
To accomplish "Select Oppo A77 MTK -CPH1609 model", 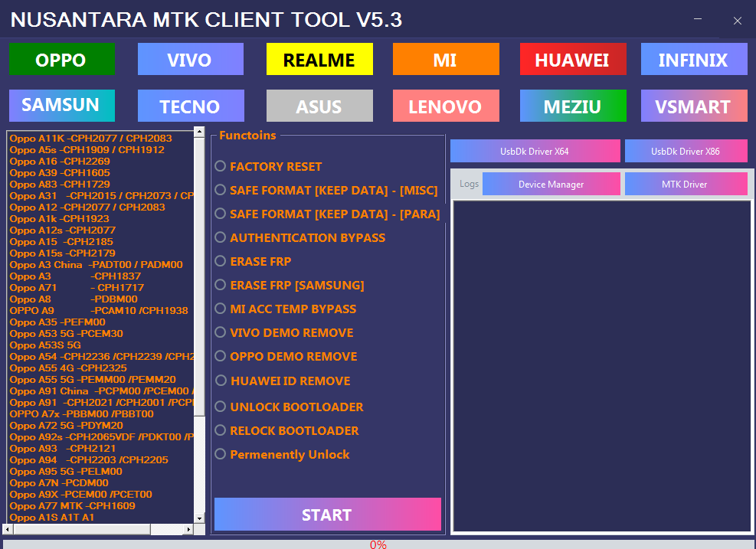I will click(72, 506).
